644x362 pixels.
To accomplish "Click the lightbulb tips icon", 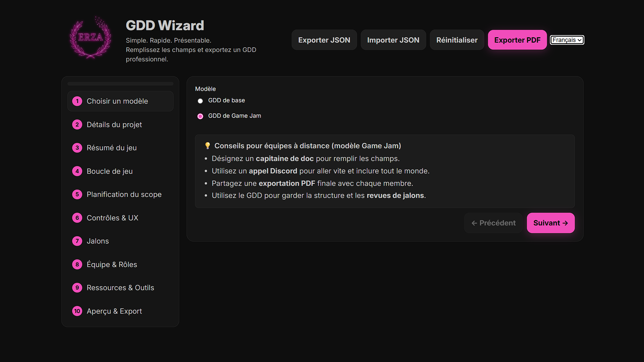I will click(207, 146).
